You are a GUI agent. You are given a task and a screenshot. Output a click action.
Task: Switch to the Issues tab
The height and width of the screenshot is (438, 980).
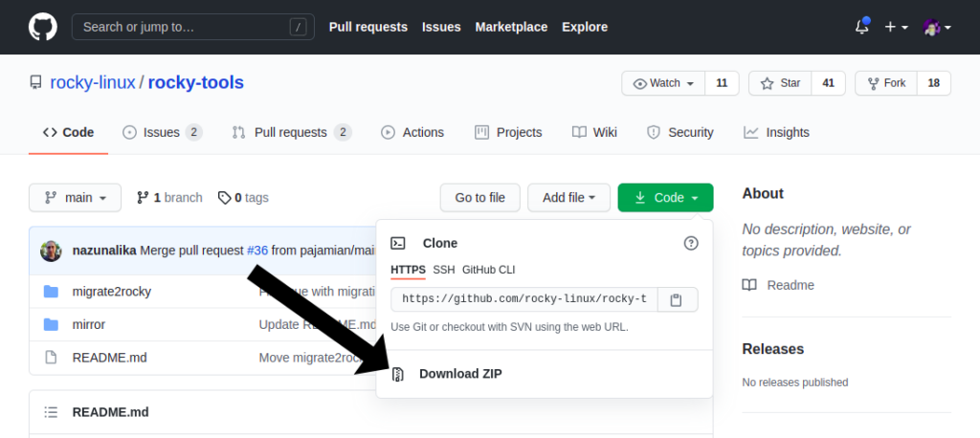tap(163, 133)
